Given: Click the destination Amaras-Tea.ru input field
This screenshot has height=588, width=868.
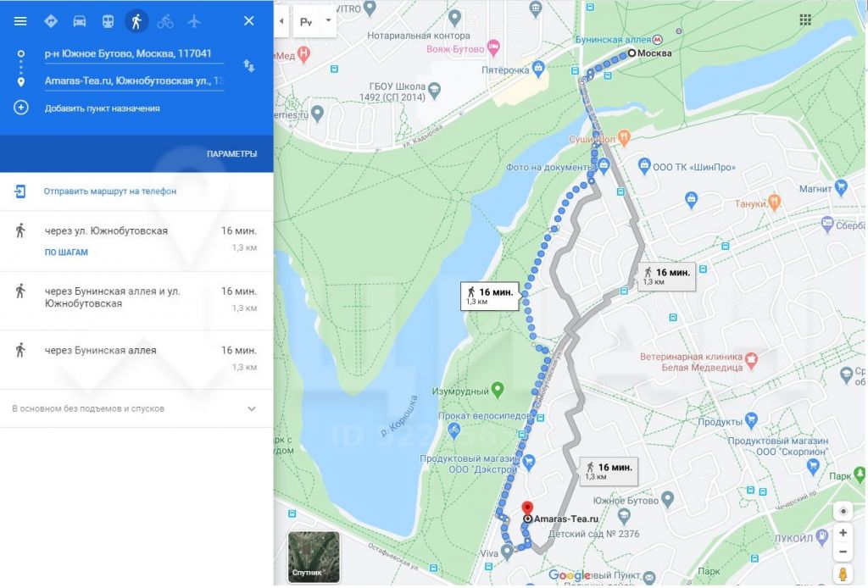Looking at the screenshot, I should pos(135,80).
